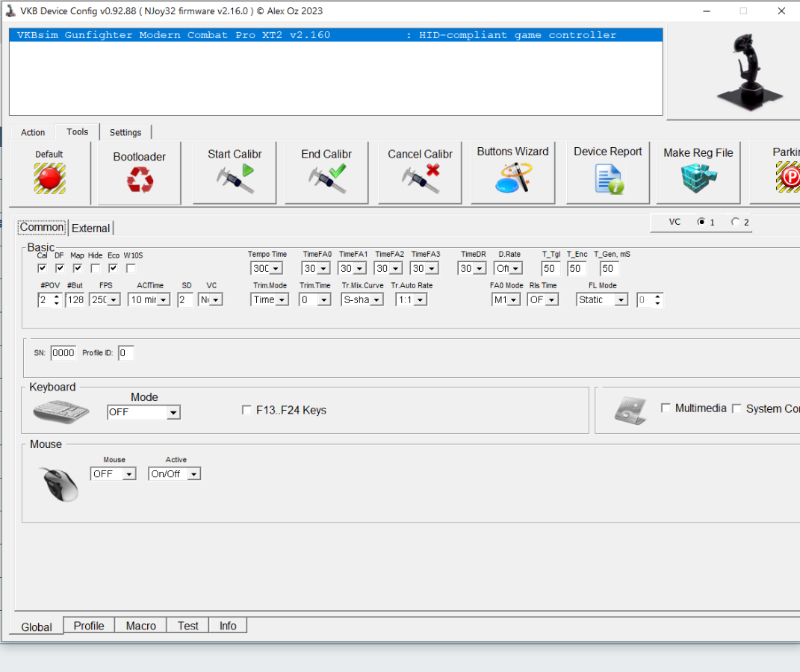The image size is (800, 672).
Task: Open the Info bottom tab
Action: pos(228,626)
